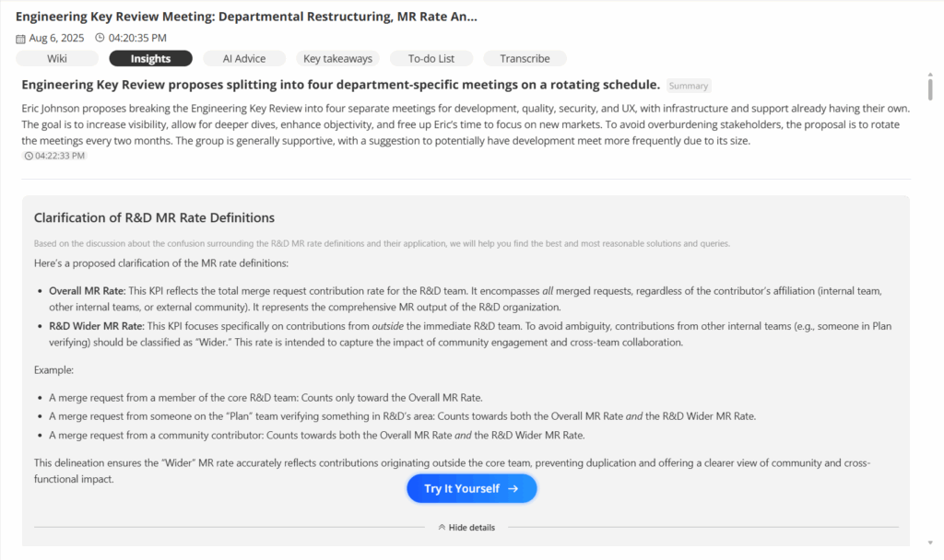Viewport: 944px width, 560px height.
Task: Click the calendar icon beside Aug 6, 2025
Action: tap(21, 39)
